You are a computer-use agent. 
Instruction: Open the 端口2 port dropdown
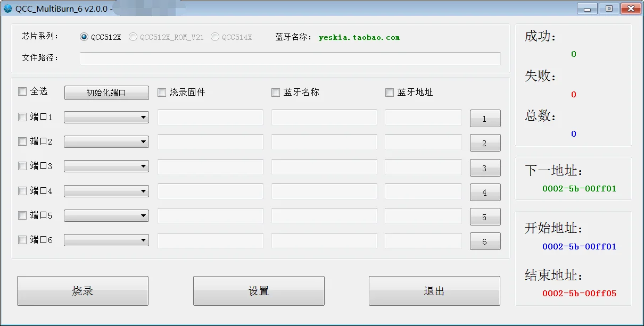(106, 142)
